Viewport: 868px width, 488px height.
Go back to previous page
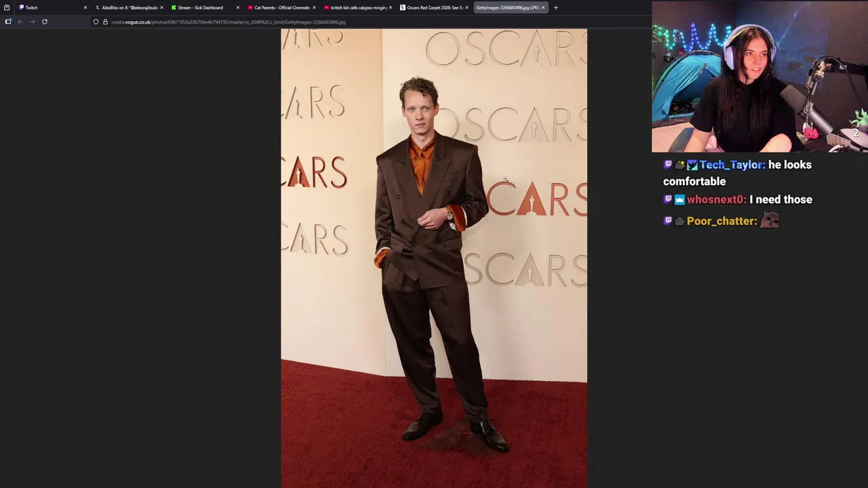click(20, 22)
